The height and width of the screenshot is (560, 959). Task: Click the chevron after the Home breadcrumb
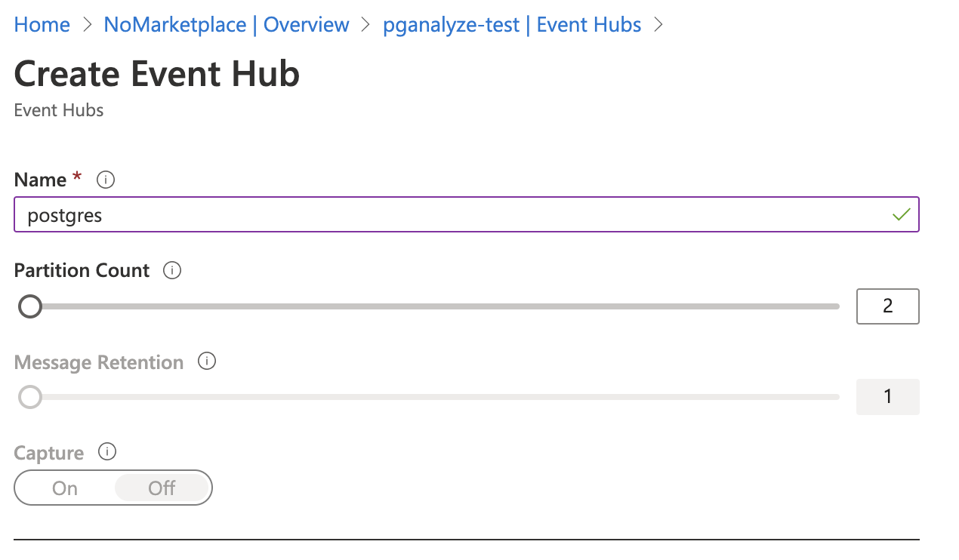[88, 25]
